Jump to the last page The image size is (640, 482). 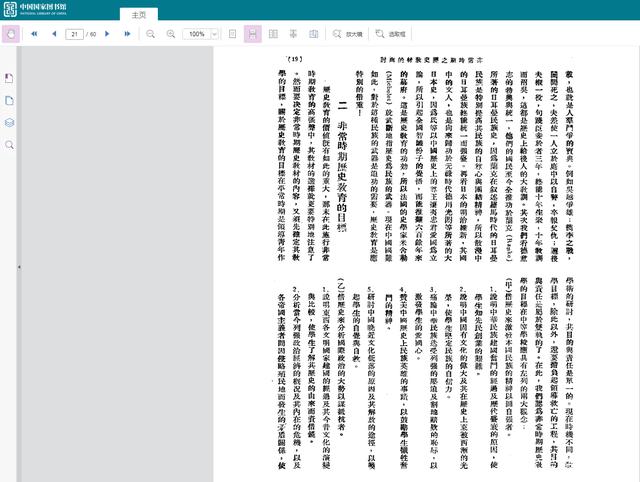pyautogui.click(x=128, y=34)
